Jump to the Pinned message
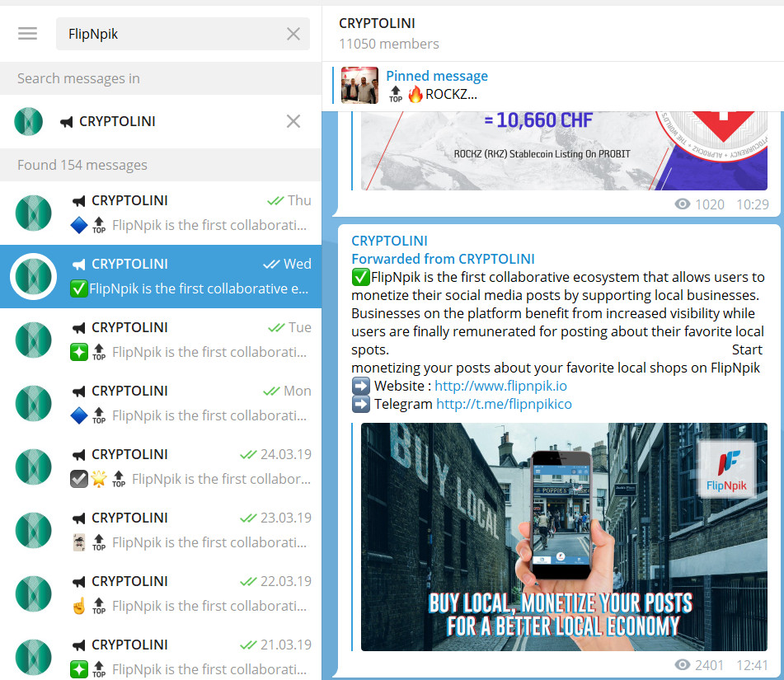Viewport: 784px width, 680px height. (x=436, y=76)
